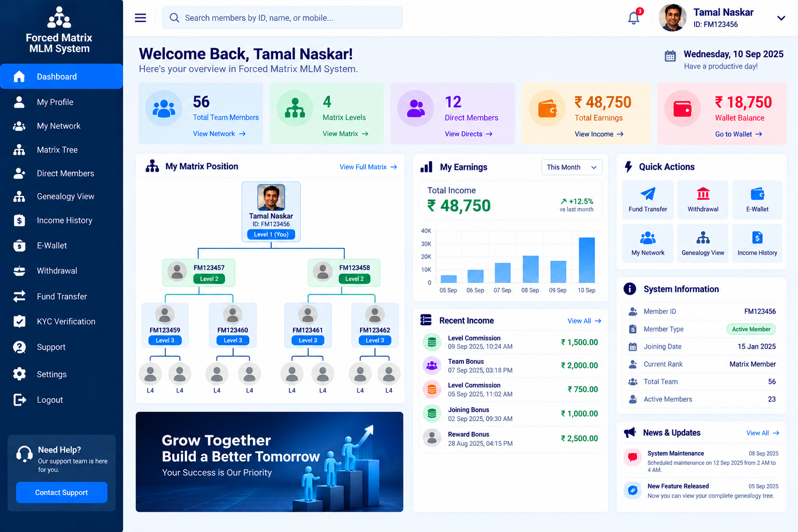The image size is (798, 532).
Task: Click the Grow Together banner image
Action: pyautogui.click(x=269, y=462)
